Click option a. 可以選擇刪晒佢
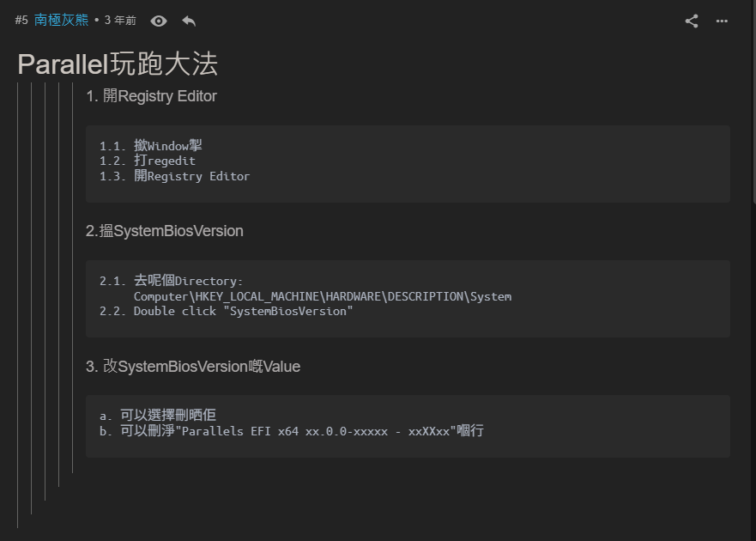The width and height of the screenshot is (756, 541). pos(158,415)
